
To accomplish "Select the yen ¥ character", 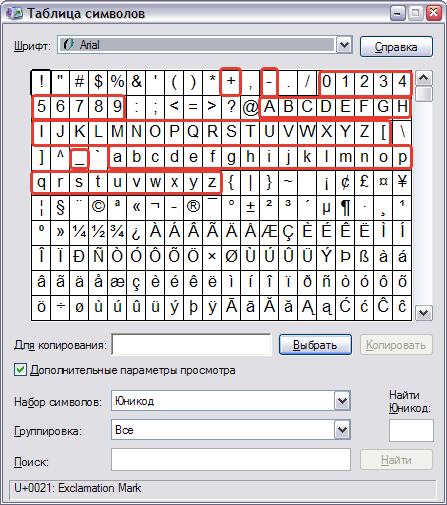I will point(402,182).
